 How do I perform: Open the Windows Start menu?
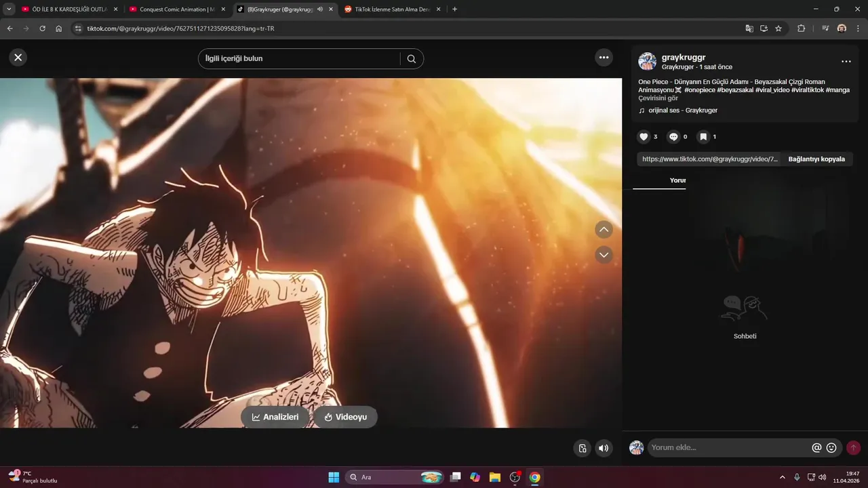(x=334, y=477)
